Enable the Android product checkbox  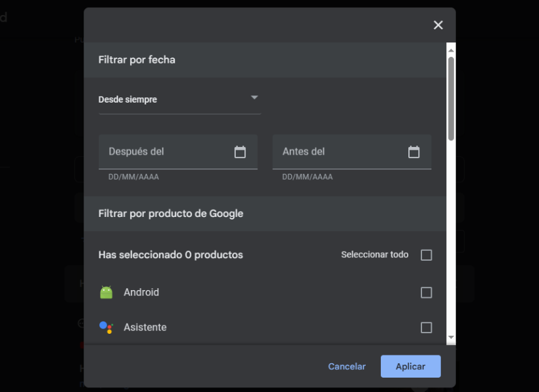click(x=426, y=293)
